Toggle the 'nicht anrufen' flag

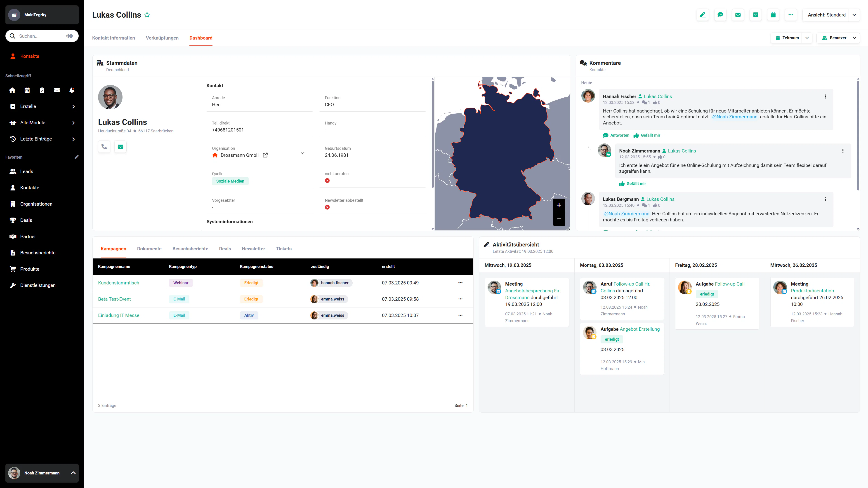click(327, 181)
